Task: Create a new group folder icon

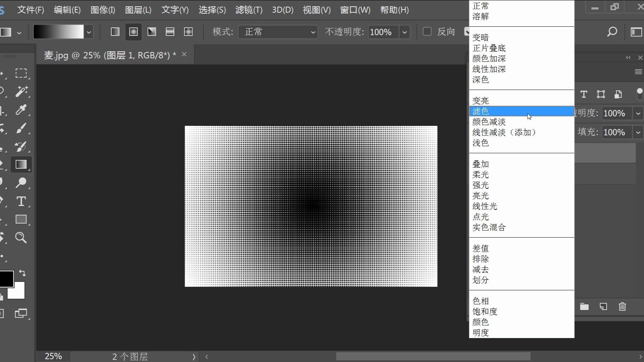Action: pyautogui.click(x=584, y=306)
